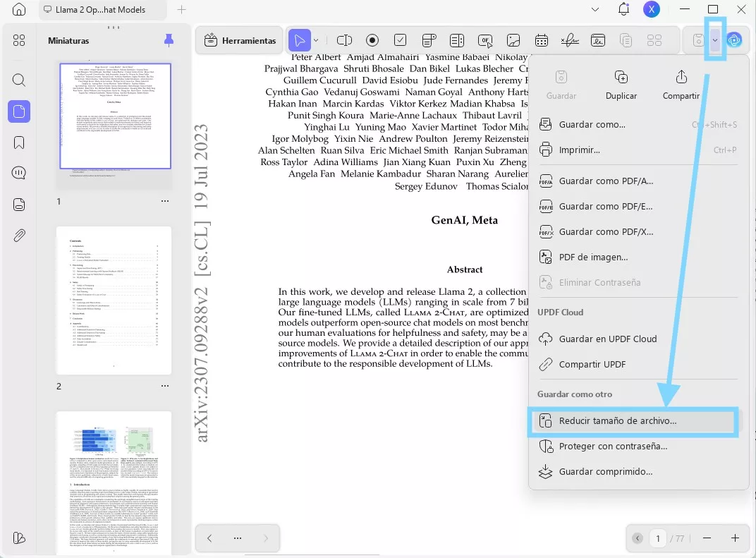Open the comments sidebar icon
Image resolution: width=756 pixels, height=558 pixels.
(19, 173)
